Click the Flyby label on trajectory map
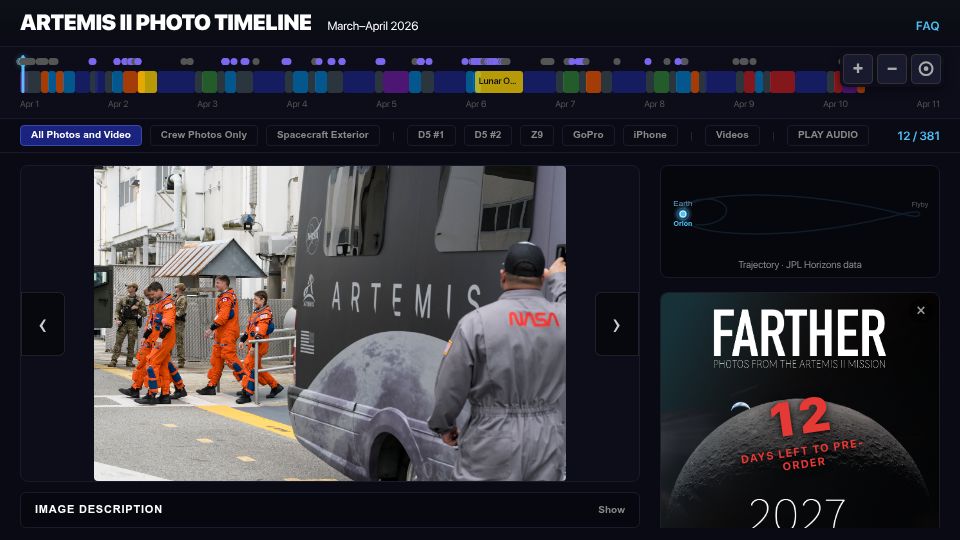The width and height of the screenshot is (960, 540). click(919, 204)
